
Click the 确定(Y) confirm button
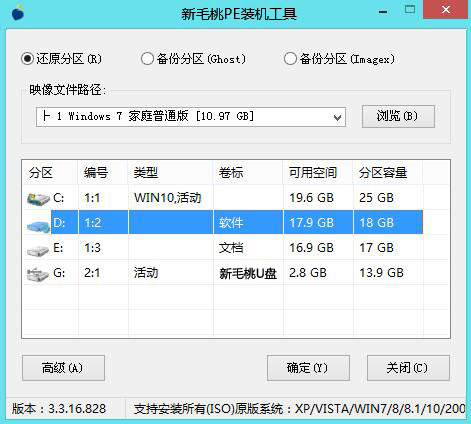(x=308, y=368)
